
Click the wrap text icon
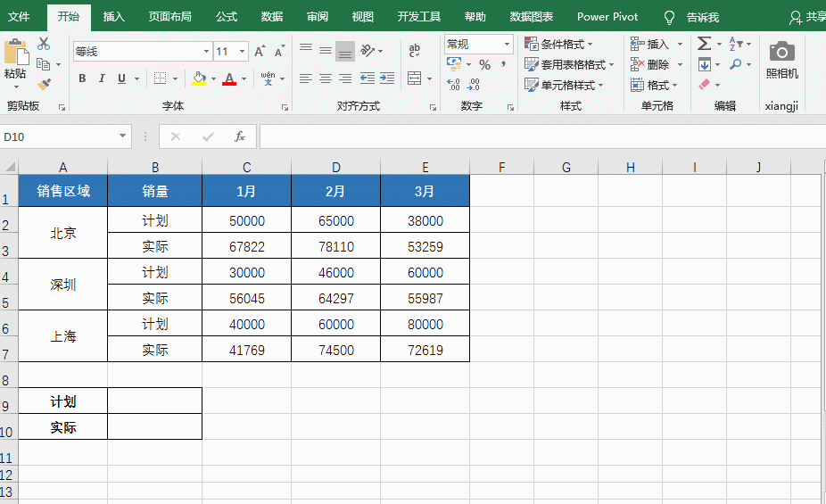click(x=414, y=51)
